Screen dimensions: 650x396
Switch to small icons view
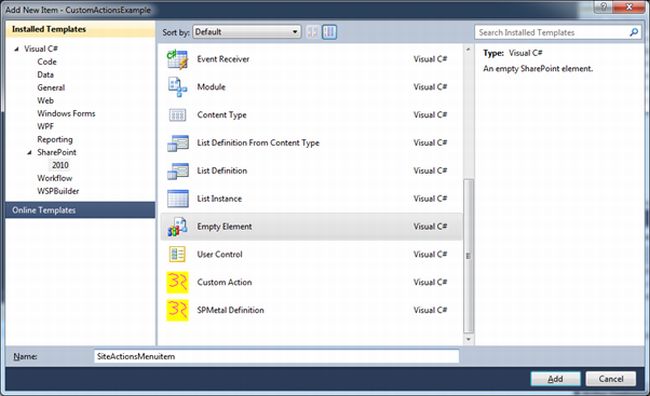313,32
